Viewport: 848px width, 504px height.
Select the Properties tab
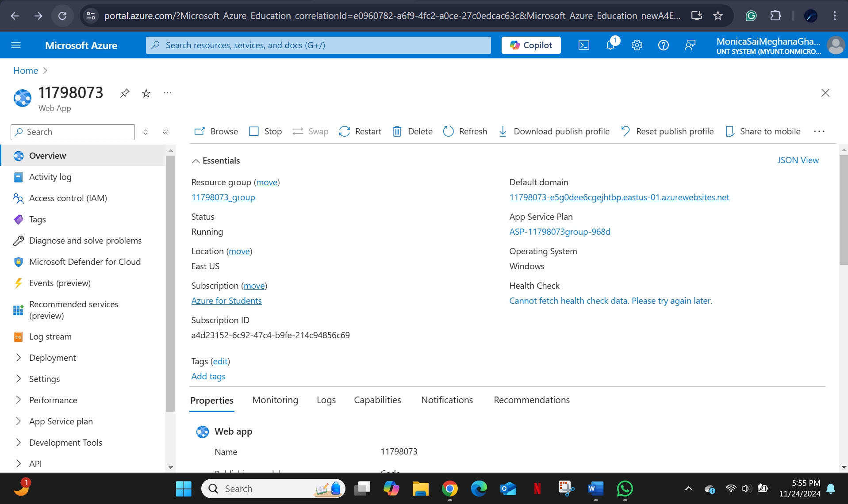(x=212, y=401)
